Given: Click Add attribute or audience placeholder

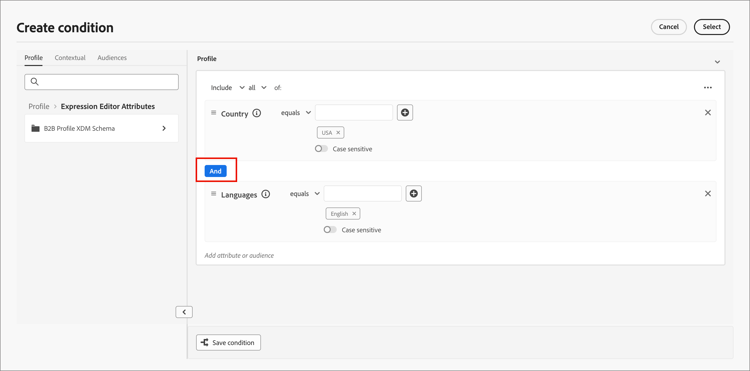Looking at the screenshot, I should coord(239,255).
